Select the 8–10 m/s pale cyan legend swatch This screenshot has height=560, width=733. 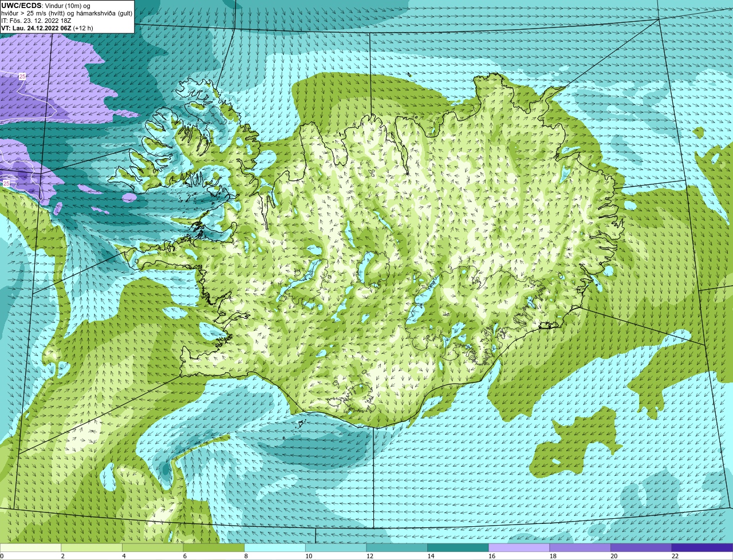[x=275, y=547]
